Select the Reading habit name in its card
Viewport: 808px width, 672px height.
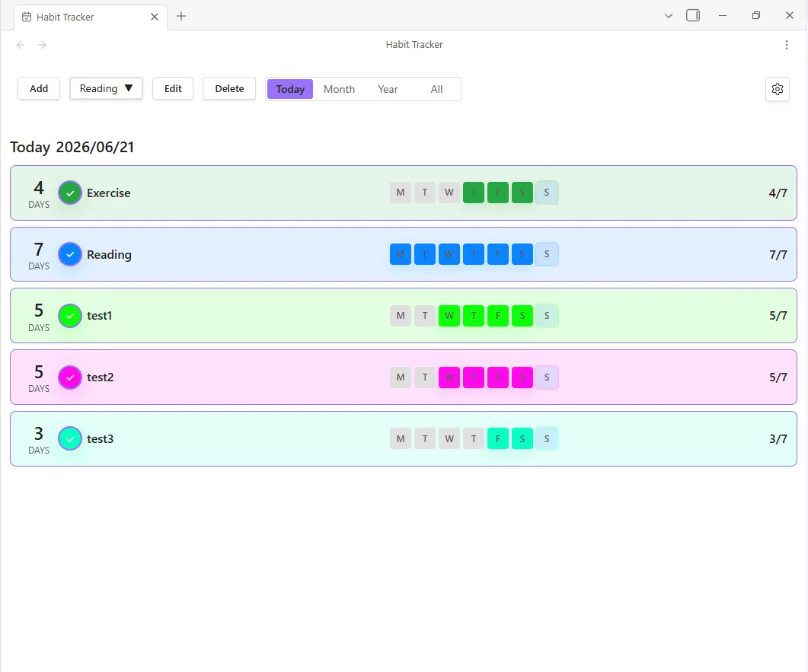point(109,255)
